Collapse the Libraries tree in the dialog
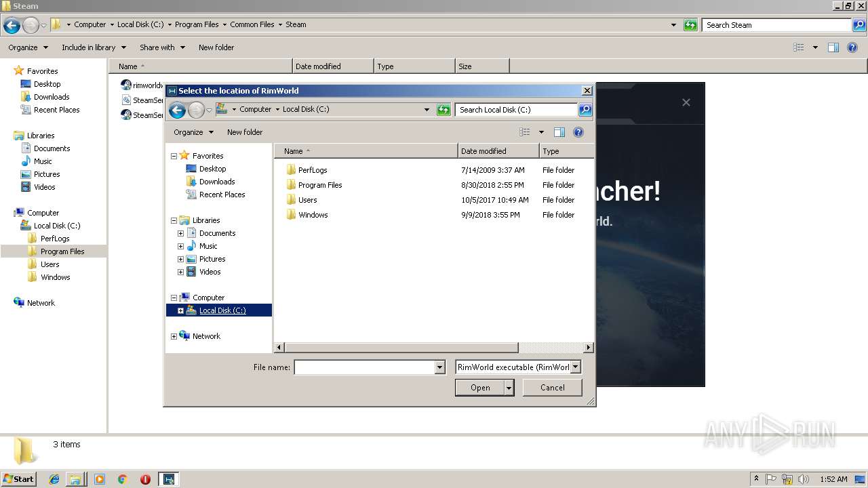The width and height of the screenshot is (868, 488). 174,220
